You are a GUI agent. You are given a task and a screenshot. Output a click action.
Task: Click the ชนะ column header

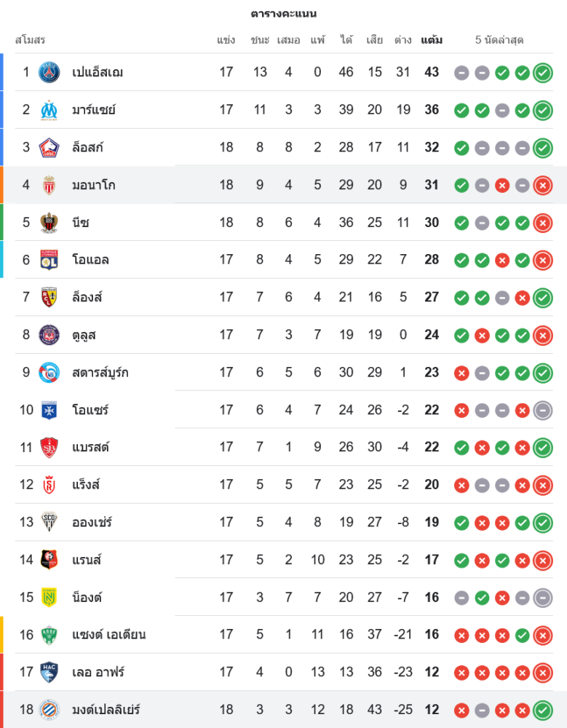pyautogui.click(x=260, y=40)
